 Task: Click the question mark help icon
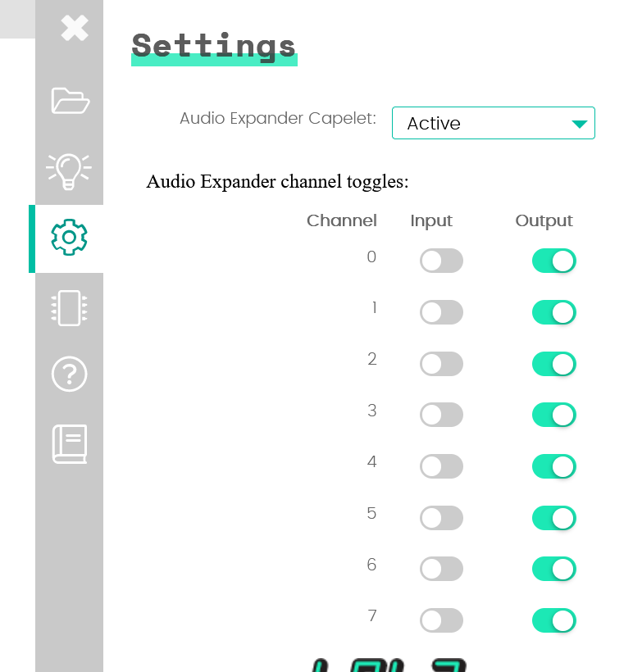coord(69,375)
